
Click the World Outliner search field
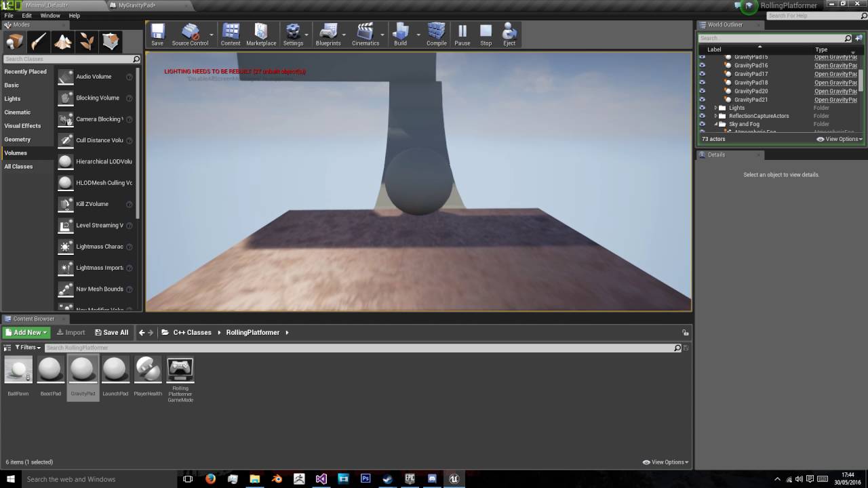click(x=771, y=38)
